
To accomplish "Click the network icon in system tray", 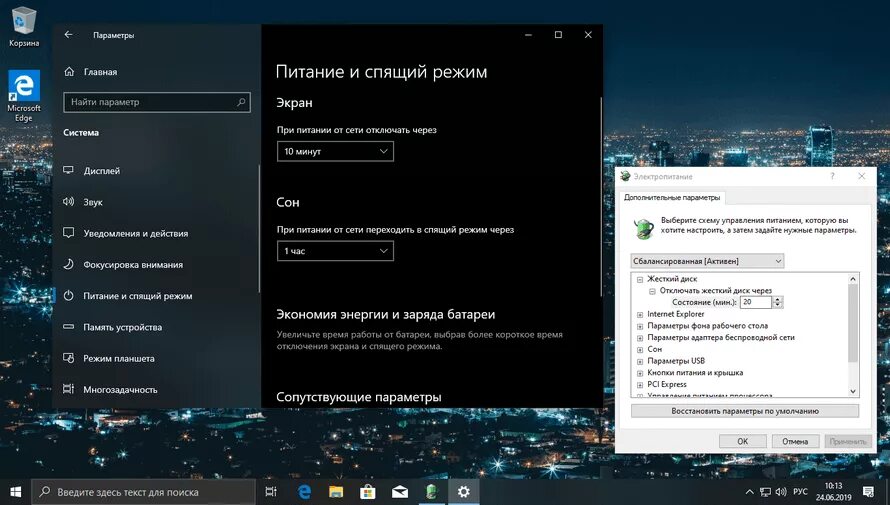I will tap(765, 492).
